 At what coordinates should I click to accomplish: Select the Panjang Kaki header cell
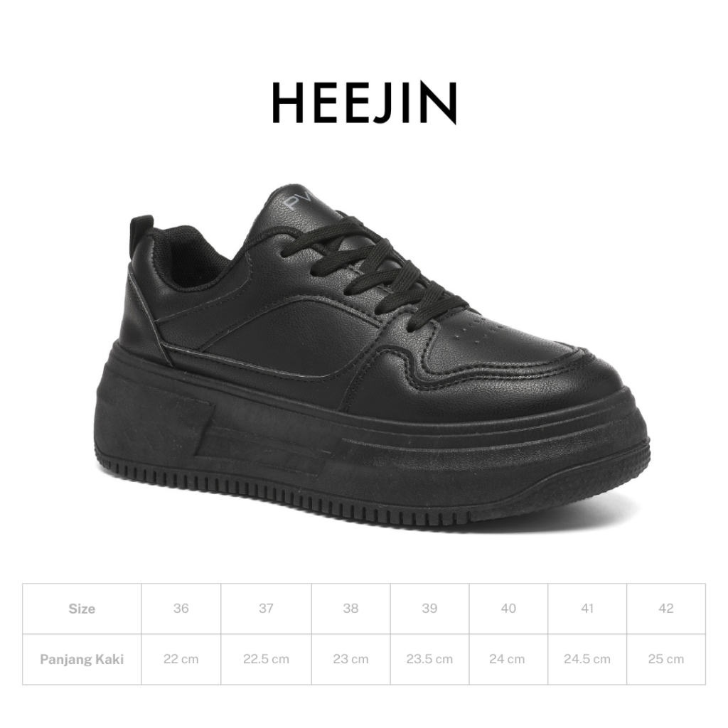(x=82, y=659)
